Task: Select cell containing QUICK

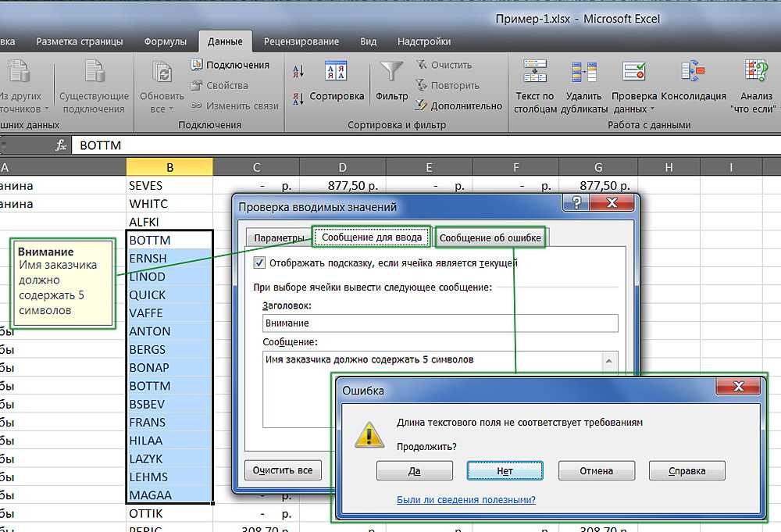Action: coord(169,295)
